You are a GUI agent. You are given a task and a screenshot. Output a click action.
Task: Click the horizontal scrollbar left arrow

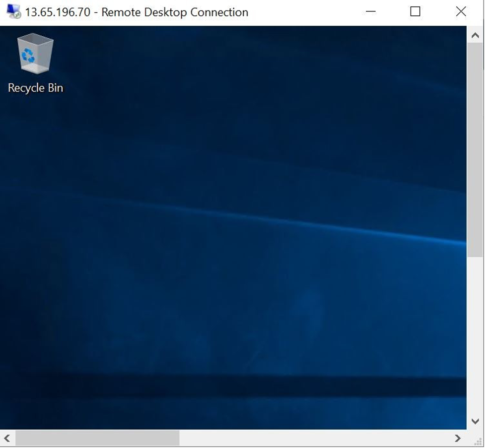(x=7, y=438)
